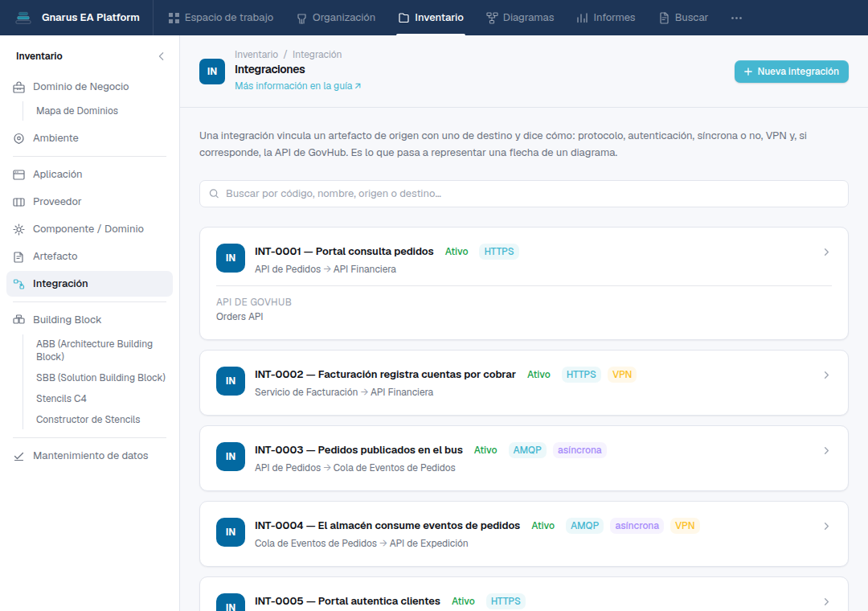The width and height of the screenshot is (868, 611).
Task: Click the Diagramas flowchart icon
Action: click(x=492, y=18)
